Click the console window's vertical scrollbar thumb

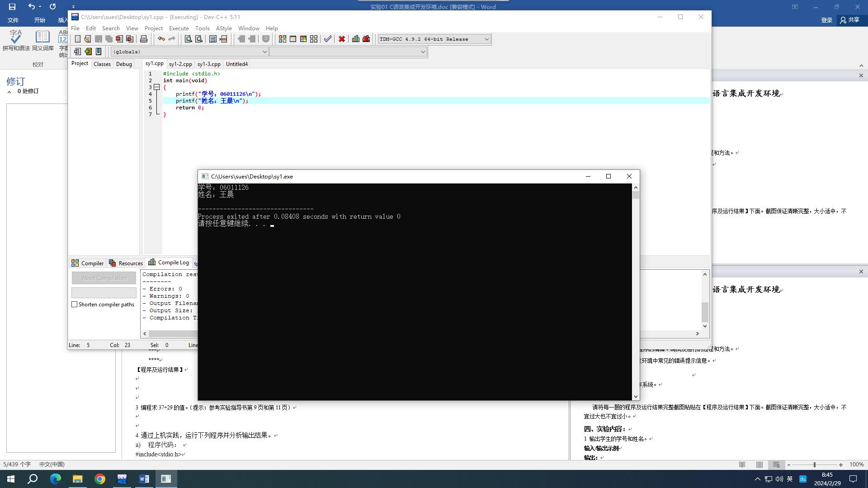636,195
